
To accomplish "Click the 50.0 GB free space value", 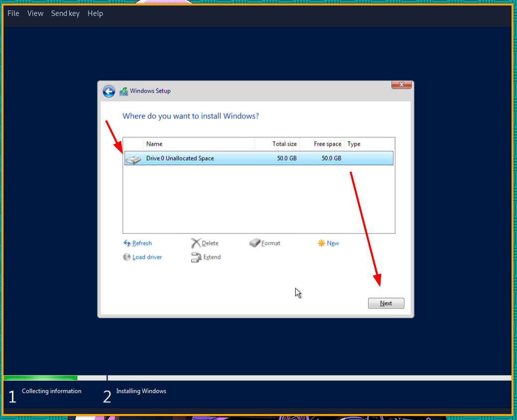I will (331, 158).
